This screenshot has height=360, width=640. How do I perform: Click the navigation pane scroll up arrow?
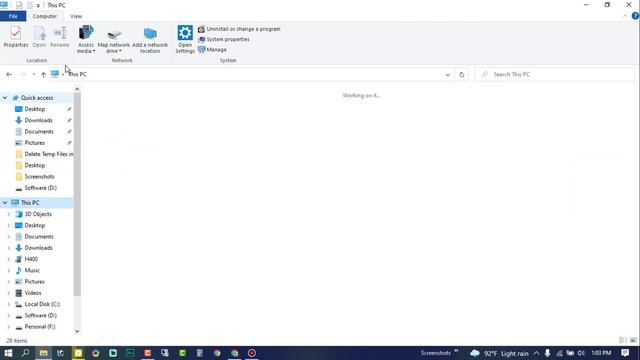77,89
